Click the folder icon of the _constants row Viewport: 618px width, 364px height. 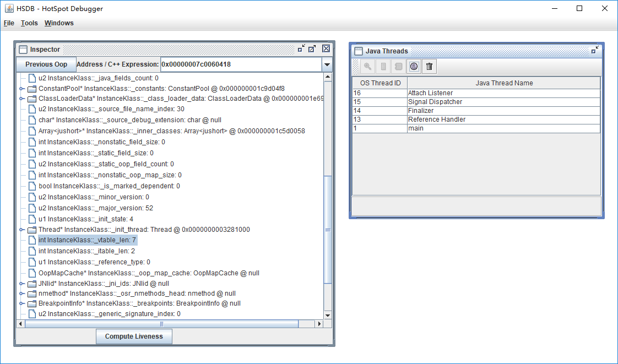(x=32, y=89)
